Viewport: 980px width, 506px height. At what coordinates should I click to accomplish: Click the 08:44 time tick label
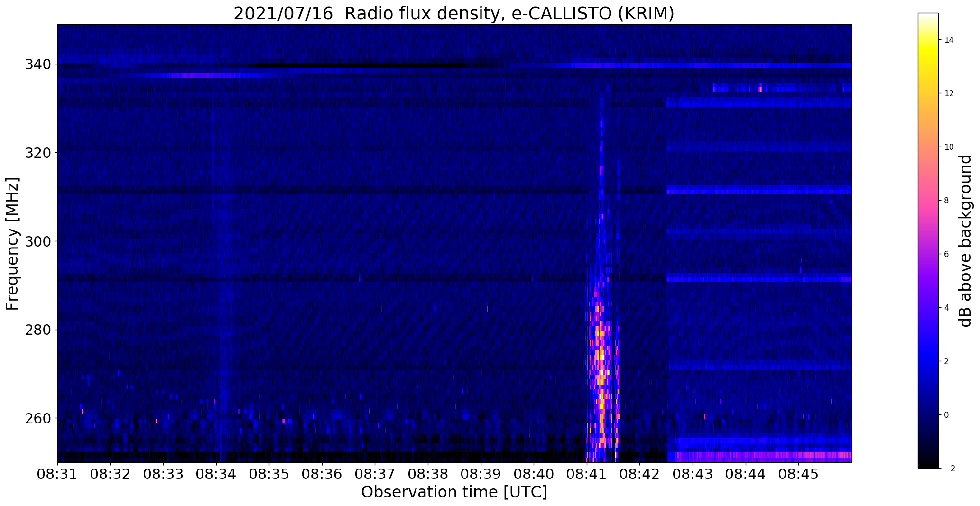coord(746,474)
